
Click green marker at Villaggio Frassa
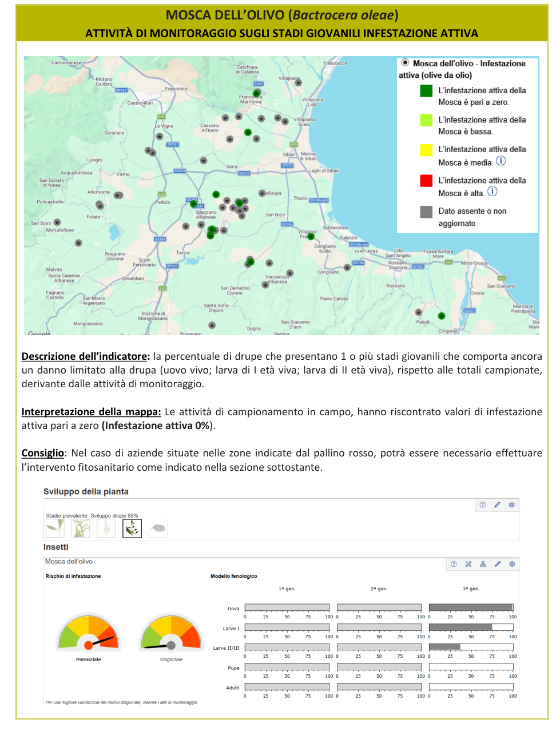tap(311, 236)
